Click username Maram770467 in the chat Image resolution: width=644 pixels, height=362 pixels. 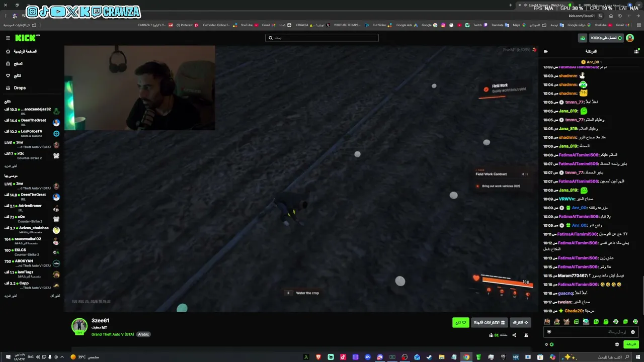(573, 276)
